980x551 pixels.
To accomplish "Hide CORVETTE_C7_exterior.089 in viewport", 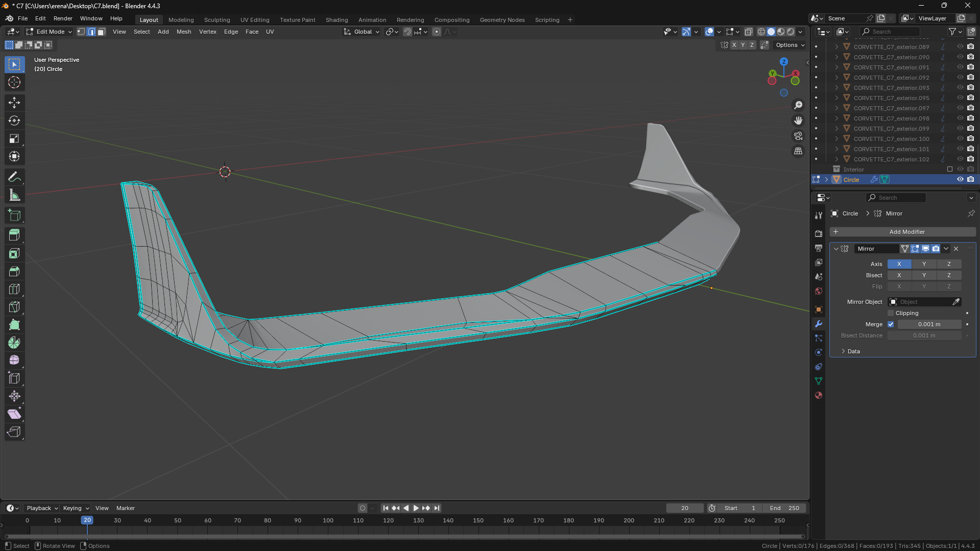I will click(x=960, y=46).
